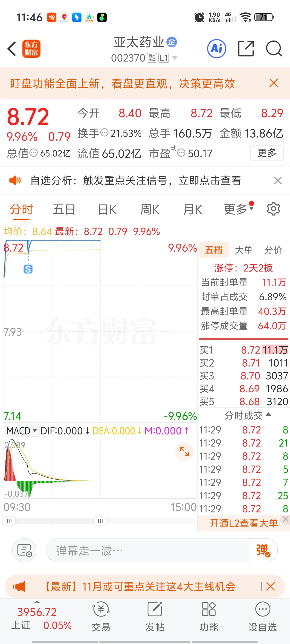Tap 买3 row at 8.70
290x644 pixels.
click(x=244, y=376)
